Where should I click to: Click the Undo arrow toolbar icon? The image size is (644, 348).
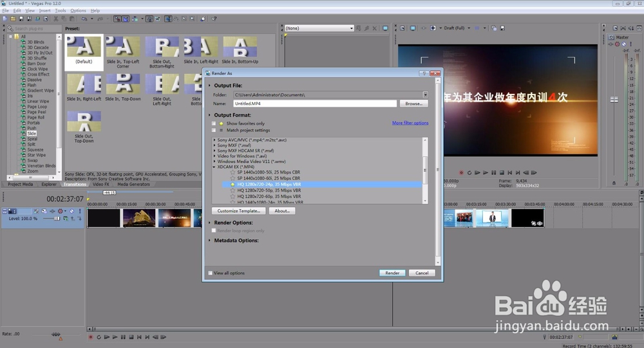(x=84, y=19)
